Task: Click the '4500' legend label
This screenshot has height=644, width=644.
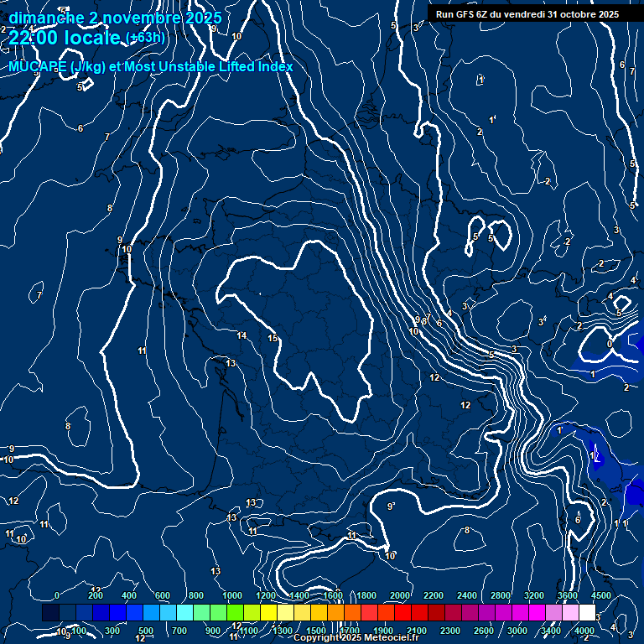Action: click(601, 595)
